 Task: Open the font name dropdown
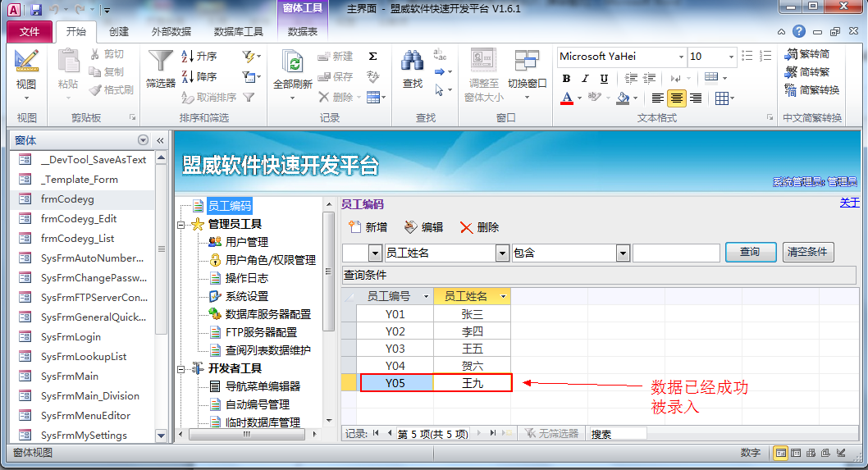click(x=681, y=57)
